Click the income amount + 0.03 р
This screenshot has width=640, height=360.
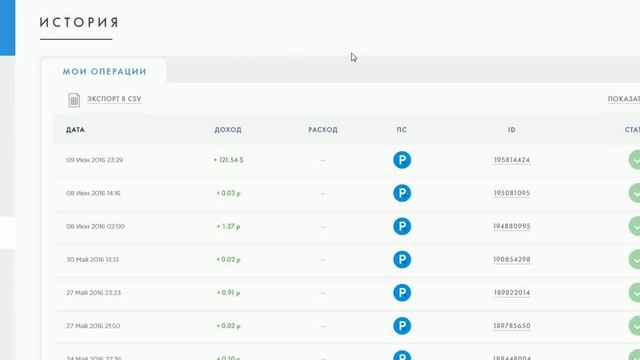point(228,193)
